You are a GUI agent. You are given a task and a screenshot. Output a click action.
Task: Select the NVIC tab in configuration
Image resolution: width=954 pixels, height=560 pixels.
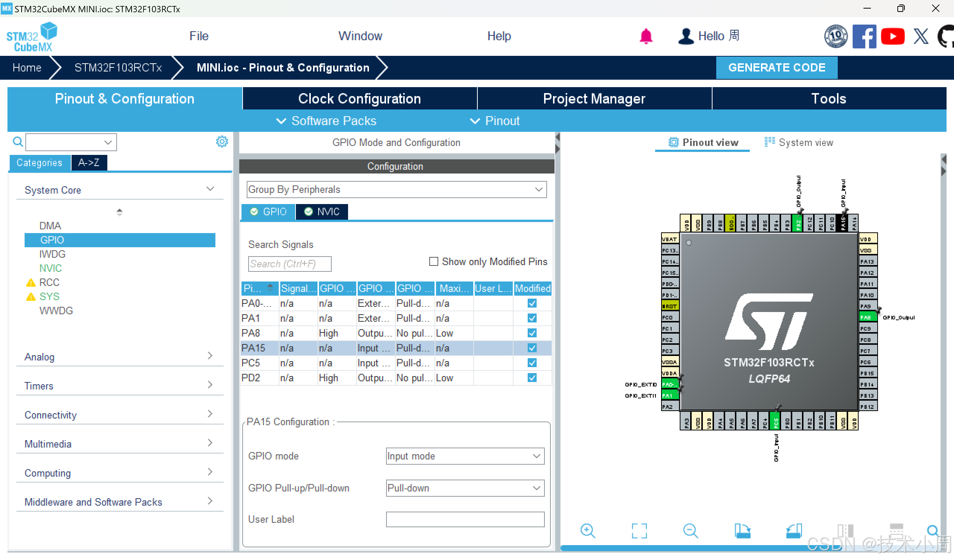click(322, 212)
